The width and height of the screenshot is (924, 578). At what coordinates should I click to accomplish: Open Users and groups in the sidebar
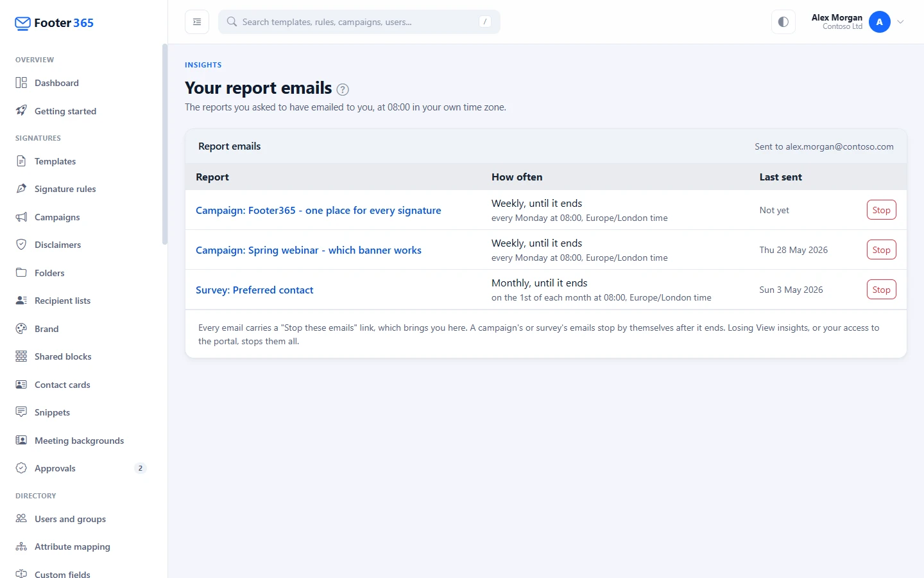coord(81,518)
